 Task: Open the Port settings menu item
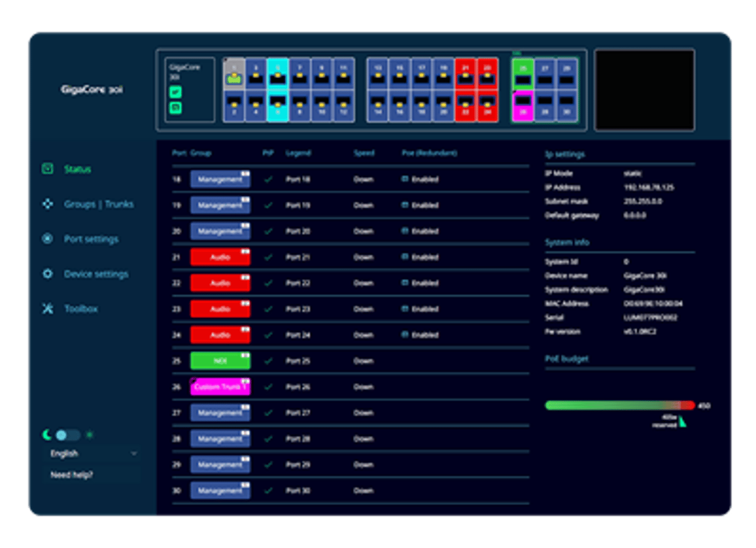91,239
